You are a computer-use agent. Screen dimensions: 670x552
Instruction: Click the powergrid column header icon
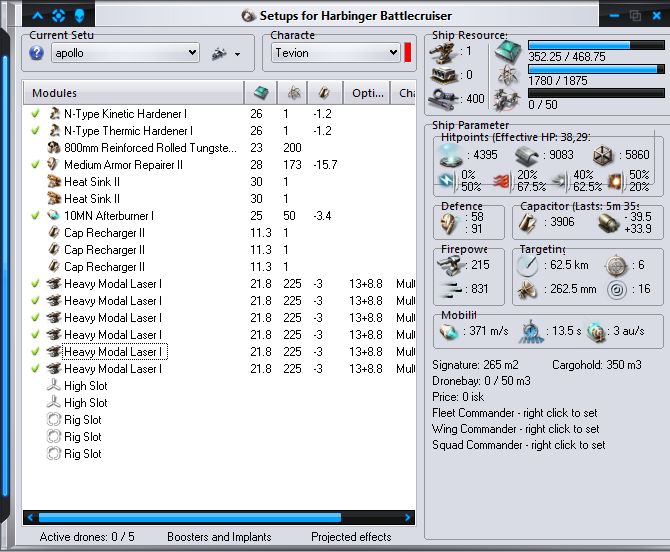coord(293,92)
